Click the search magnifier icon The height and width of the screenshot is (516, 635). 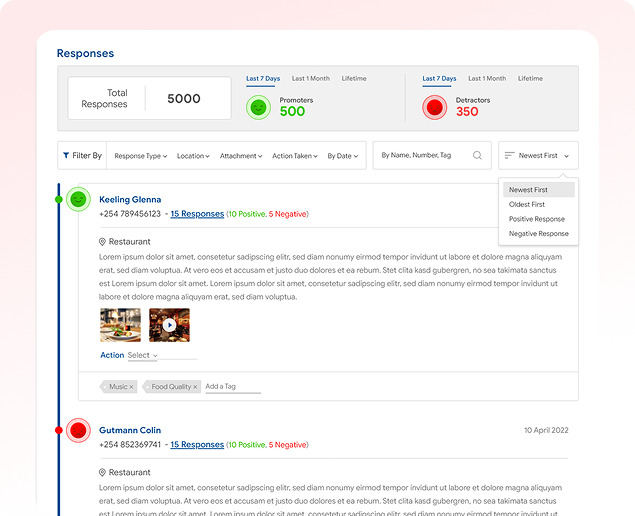(477, 155)
